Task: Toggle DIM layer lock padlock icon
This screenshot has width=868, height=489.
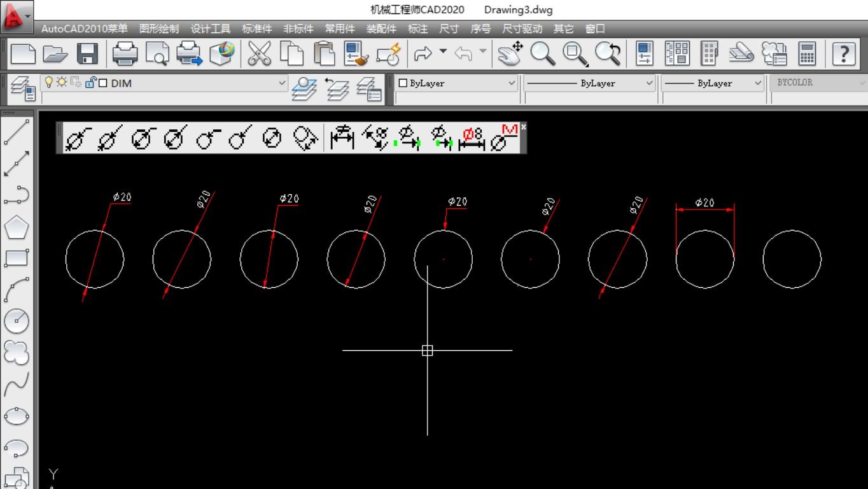Action: tap(90, 82)
